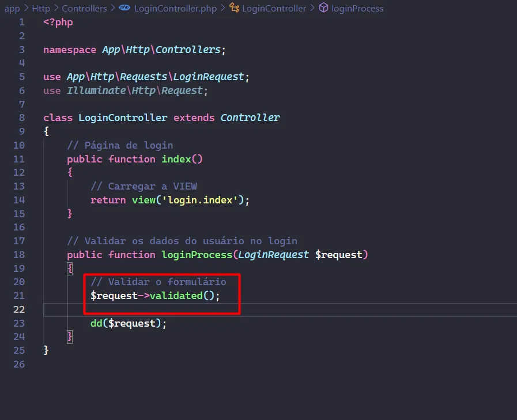Select line number 22 in the gutter

pos(18,309)
